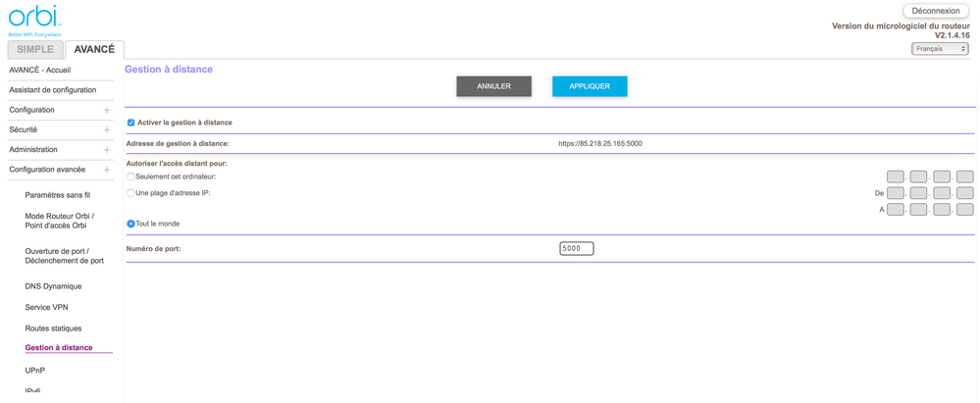Open UPnP page
980x403 pixels.
pyautogui.click(x=35, y=371)
